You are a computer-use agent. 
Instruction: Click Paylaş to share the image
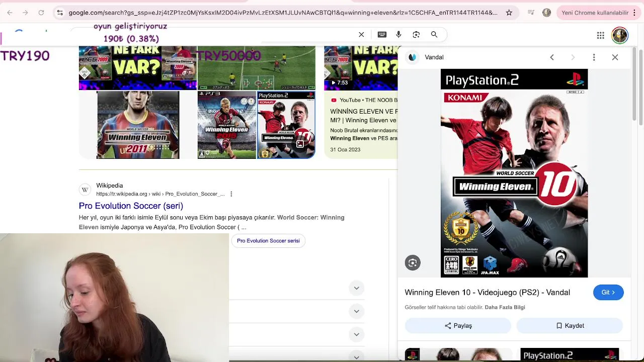click(458, 326)
